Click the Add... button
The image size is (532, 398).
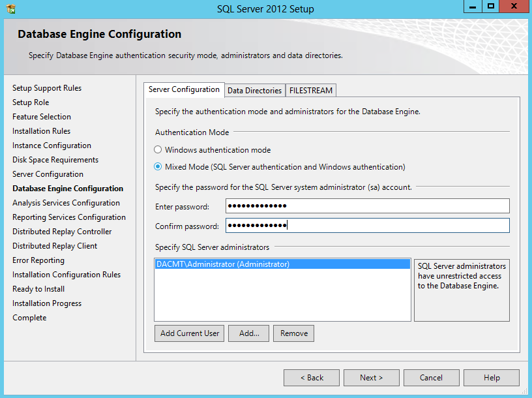tap(248, 333)
